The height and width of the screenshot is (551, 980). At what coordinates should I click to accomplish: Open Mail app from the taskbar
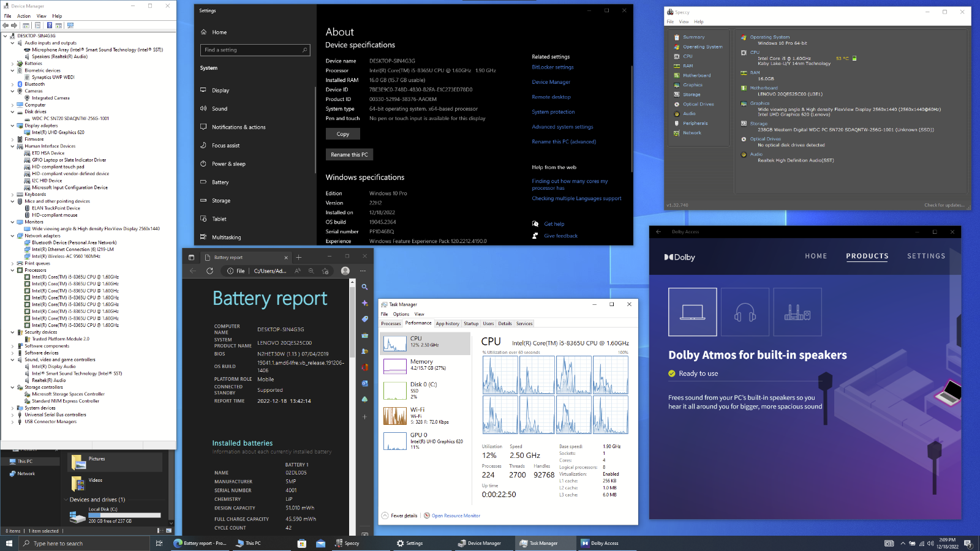pyautogui.click(x=320, y=543)
